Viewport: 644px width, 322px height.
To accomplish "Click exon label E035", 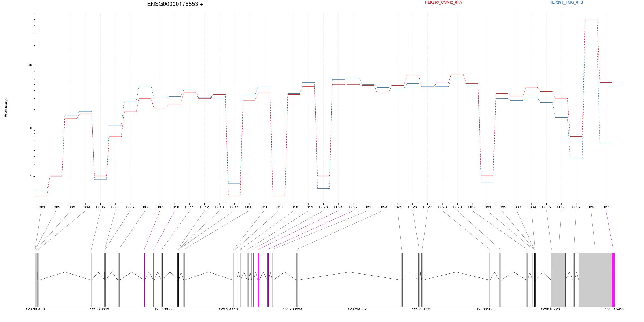I will pos(546,207).
